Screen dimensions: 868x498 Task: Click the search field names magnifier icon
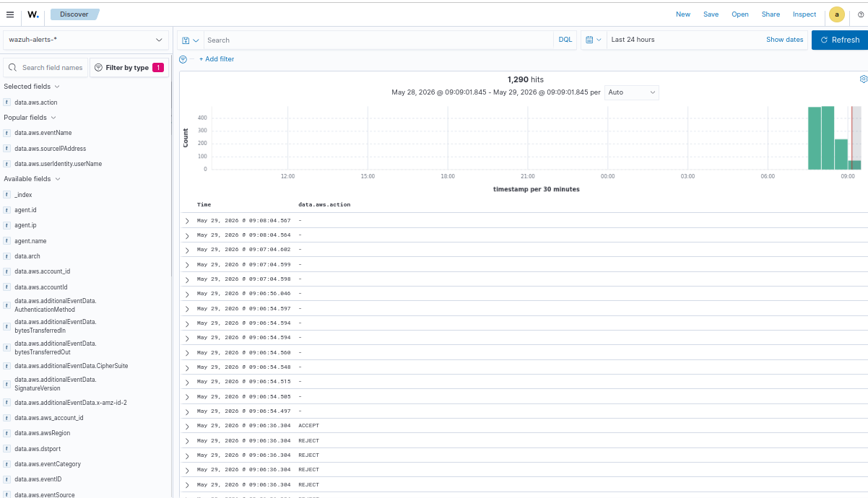pos(13,68)
